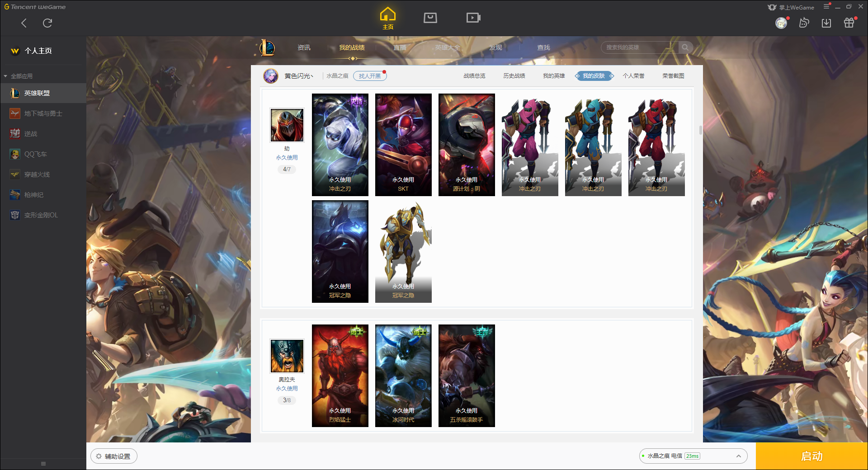Click the 掌上WeGame mobile link
Viewport: 868px width, 470px height.
click(791, 7)
